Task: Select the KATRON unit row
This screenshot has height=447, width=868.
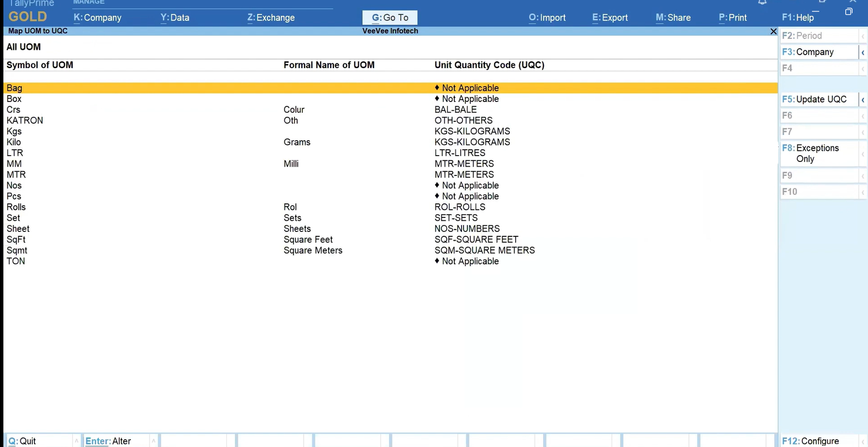Action: (x=25, y=120)
